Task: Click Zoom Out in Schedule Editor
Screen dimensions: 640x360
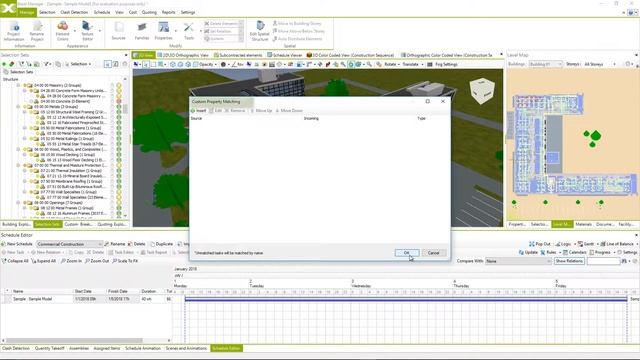Action: (x=97, y=261)
